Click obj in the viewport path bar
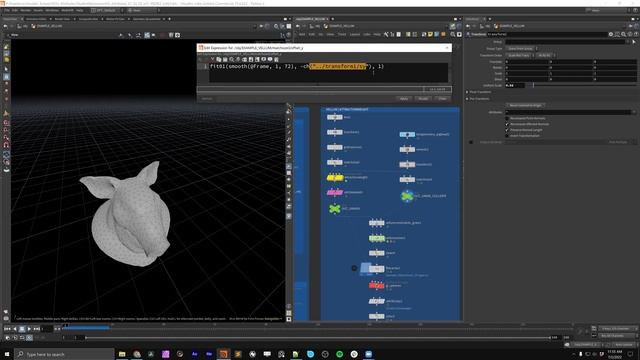 (x=25, y=26)
